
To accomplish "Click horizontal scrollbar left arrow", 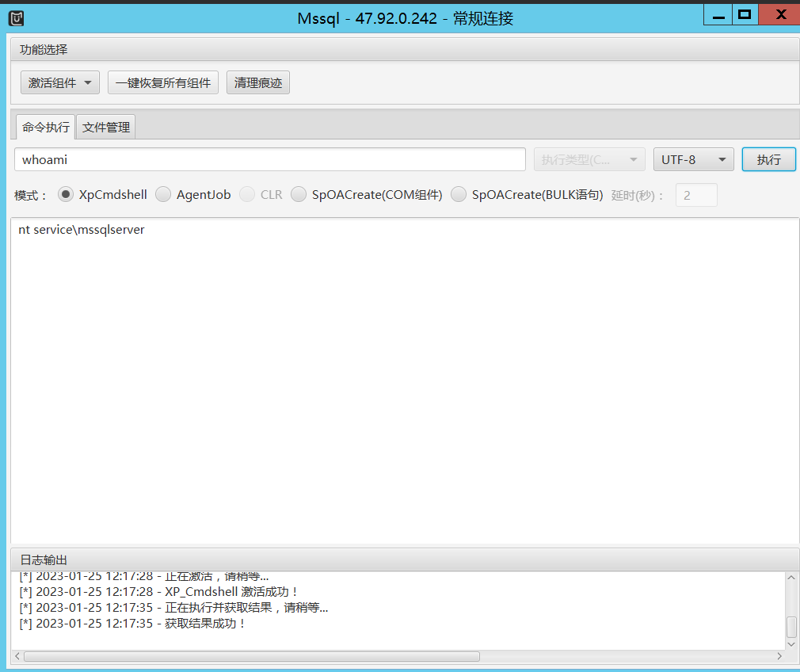I will [17, 656].
